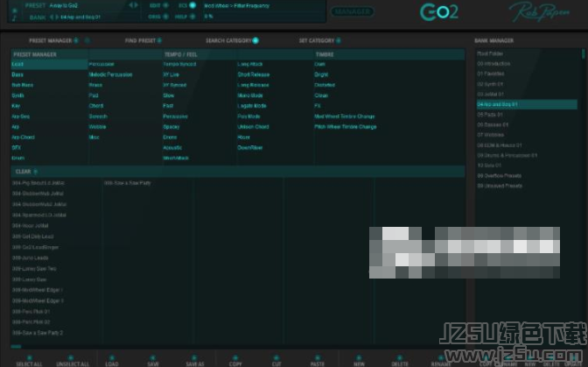Select the Legato Mode category
Viewport: 588px width, 367px height.
point(252,106)
